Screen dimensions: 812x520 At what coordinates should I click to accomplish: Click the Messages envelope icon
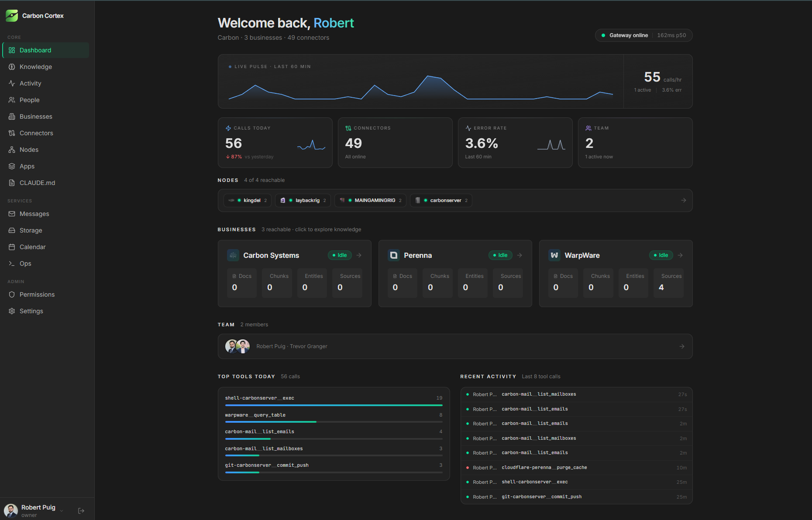pos(12,214)
